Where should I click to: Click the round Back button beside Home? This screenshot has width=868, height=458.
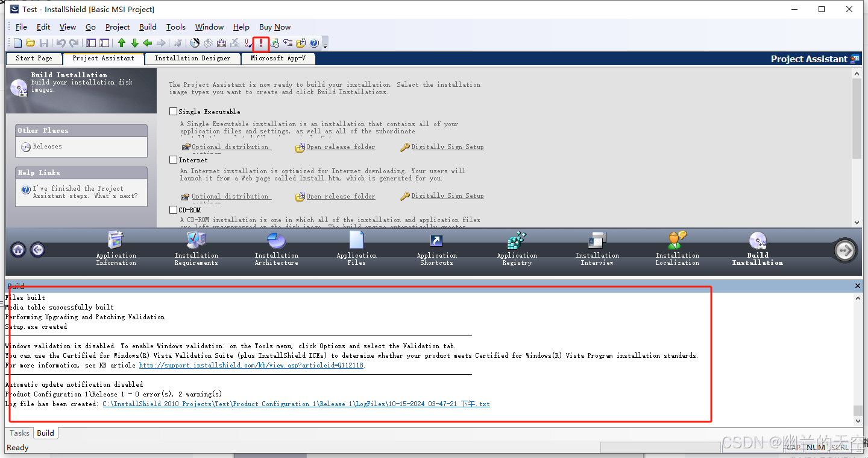pyautogui.click(x=37, y=249)
